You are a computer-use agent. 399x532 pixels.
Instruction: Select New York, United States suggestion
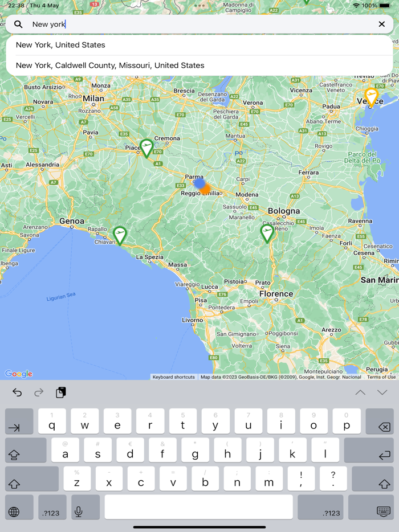click(x=199, y=45)
